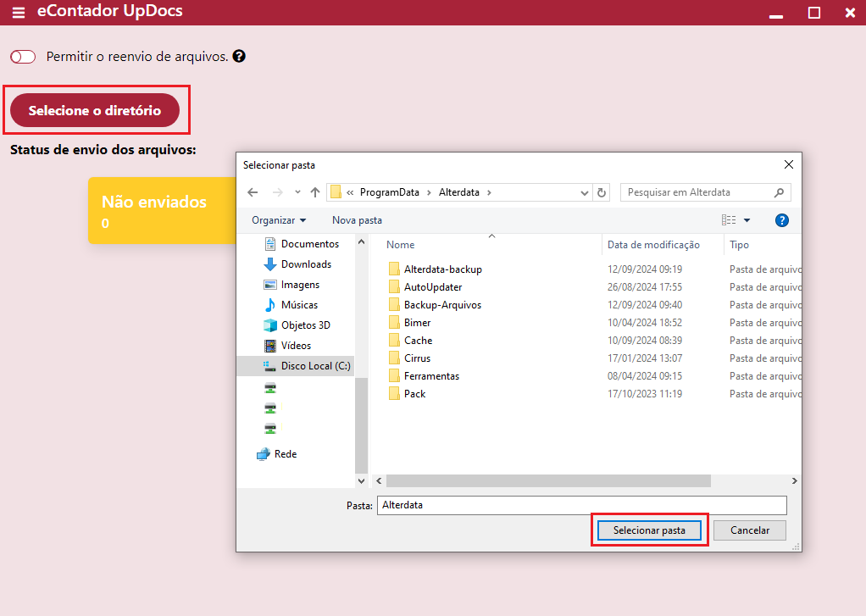Select the 'Ferramentas' folder
This screenshot has height=616, width=866.
tap(431, 376)
